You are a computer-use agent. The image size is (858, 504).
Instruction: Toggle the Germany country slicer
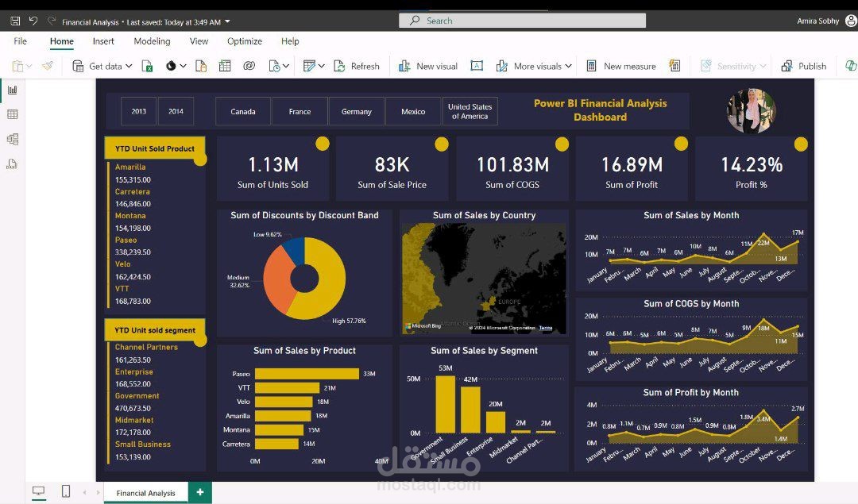pyautogui.click(x=357, y=111)
